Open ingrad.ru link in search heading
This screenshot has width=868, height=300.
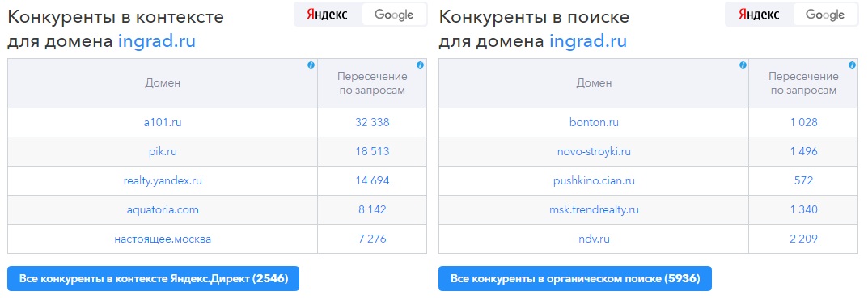(588, 42)
